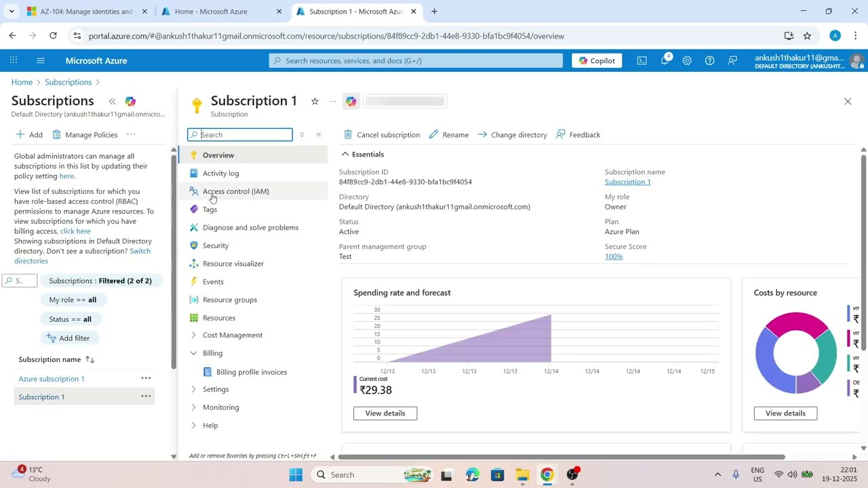
Task: Click Manage Policies
Action: point(85,135)
